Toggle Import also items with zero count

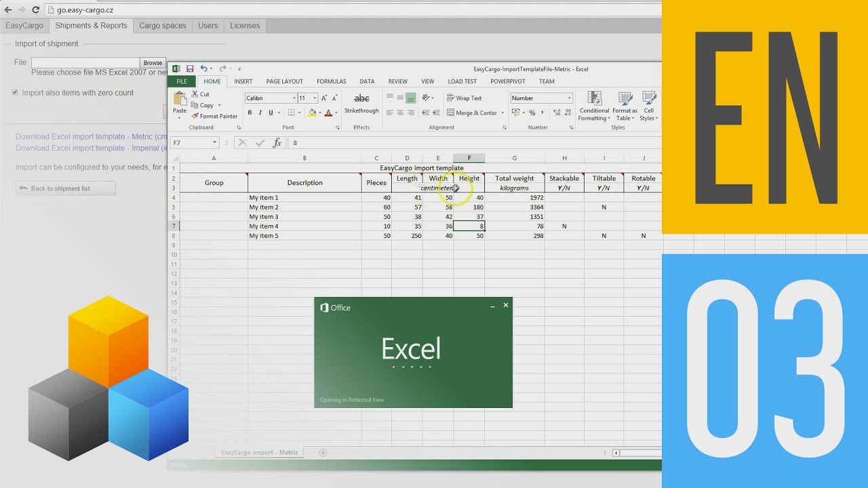(15, 93)
